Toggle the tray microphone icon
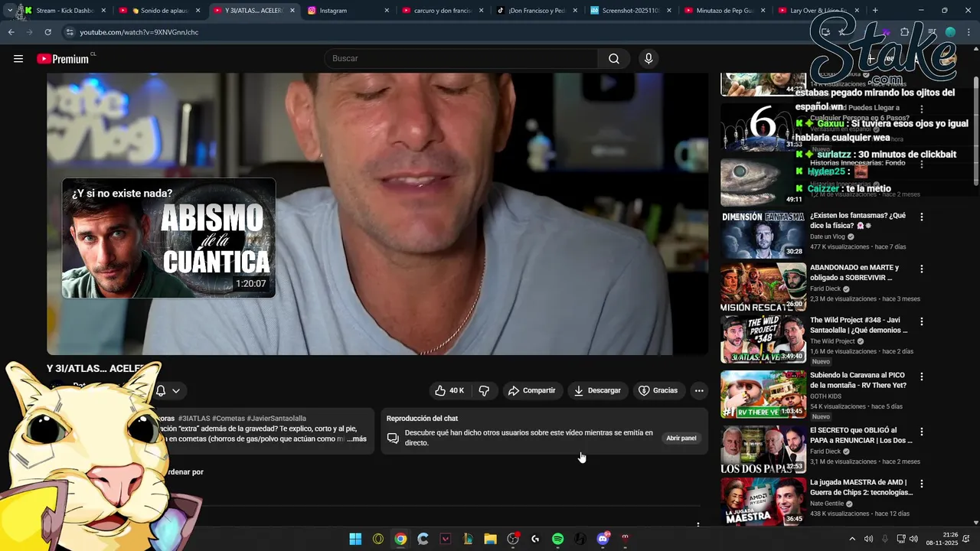The image size is (980, 551). [x=885, y=539]
